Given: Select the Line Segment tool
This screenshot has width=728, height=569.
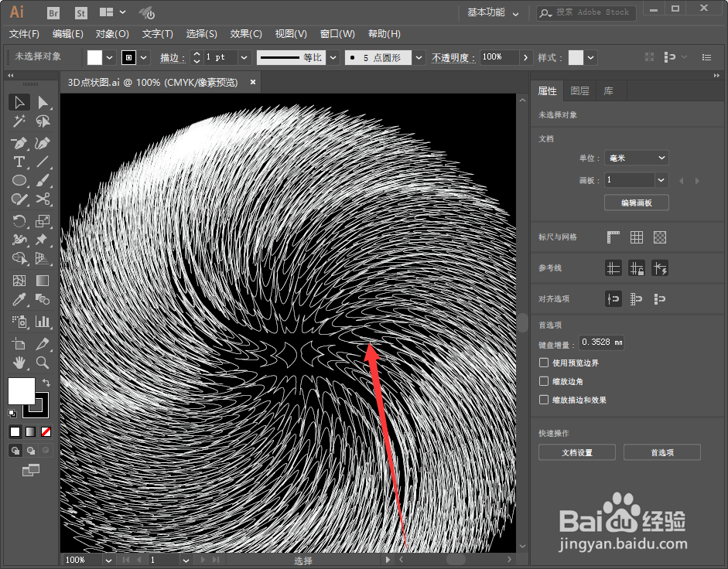Looking at the screenshot, I should click(43, 162).
